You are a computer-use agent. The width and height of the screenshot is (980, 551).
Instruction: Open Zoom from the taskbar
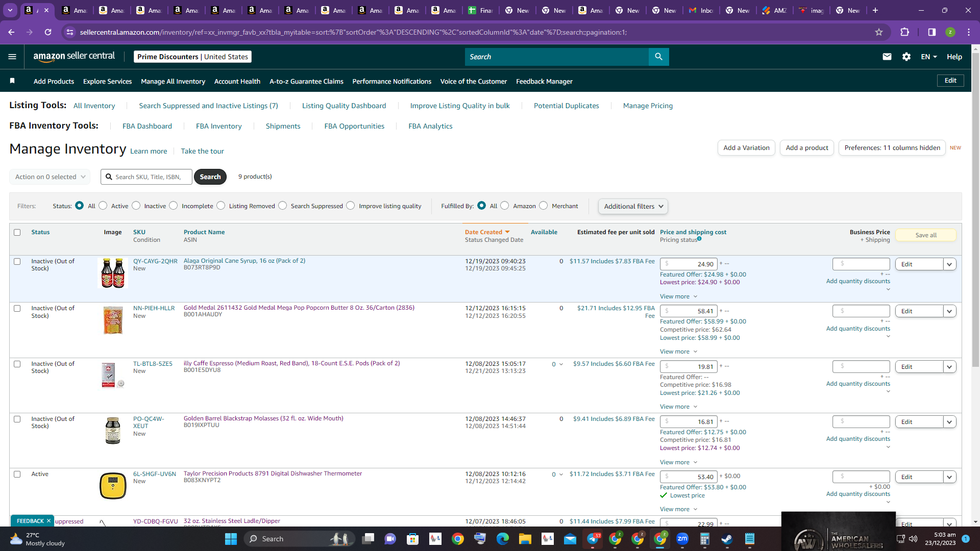[682, 539]
